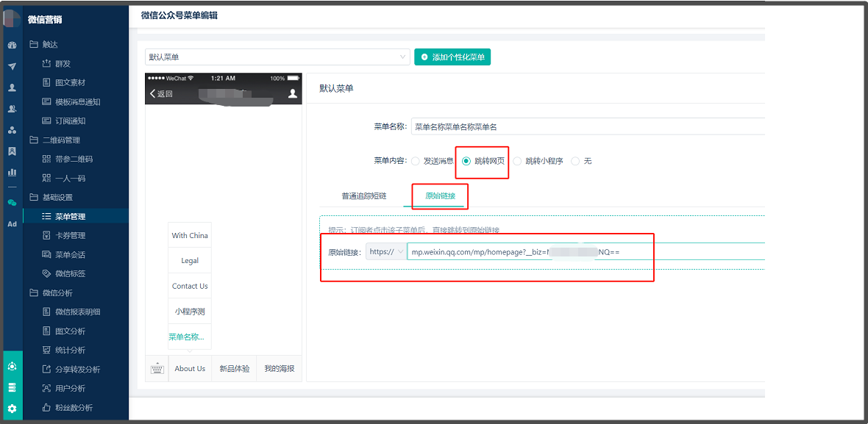
Task: Open 粉丝数分析 in the sidebar
Action: 76,408
